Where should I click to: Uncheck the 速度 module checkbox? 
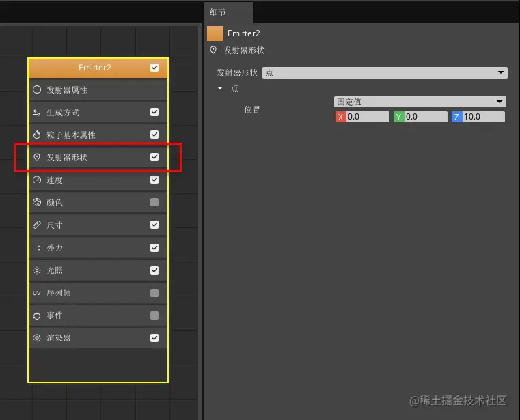(x=154, y=180)
